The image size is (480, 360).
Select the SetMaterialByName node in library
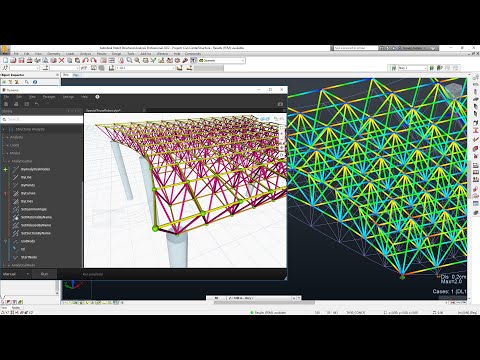[x=36, y=217]
